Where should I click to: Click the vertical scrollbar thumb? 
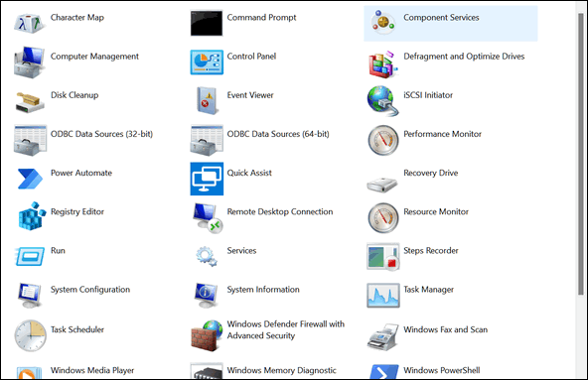tap(580, 154)
